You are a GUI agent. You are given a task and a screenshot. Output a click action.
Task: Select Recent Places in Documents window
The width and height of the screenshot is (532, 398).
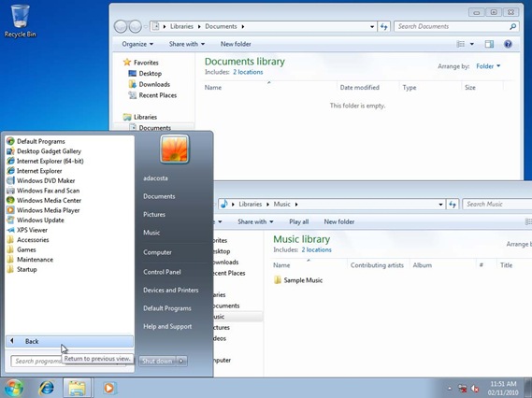[152, 95]
